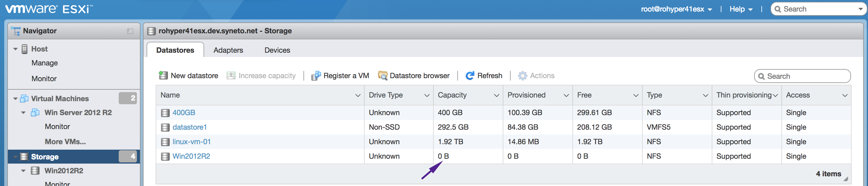
Task: Open the Win2012R2 datastore link
Action: (x=191, y=156)
